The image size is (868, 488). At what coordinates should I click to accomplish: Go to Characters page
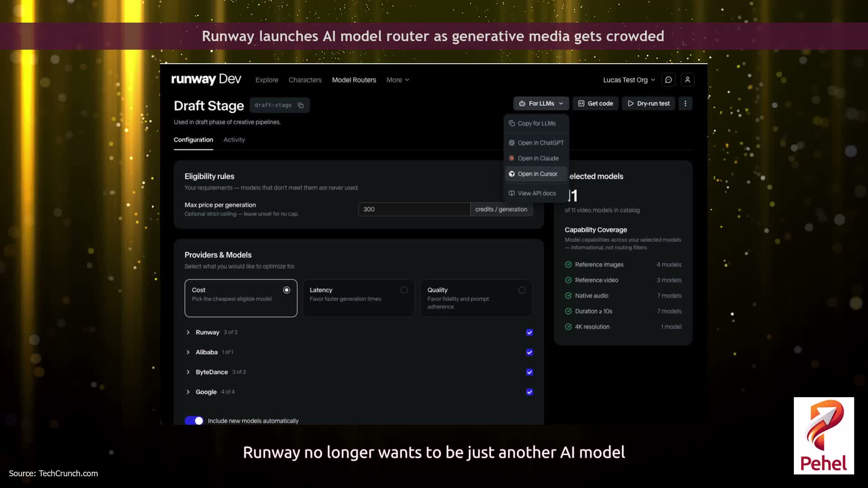[305, 80]
